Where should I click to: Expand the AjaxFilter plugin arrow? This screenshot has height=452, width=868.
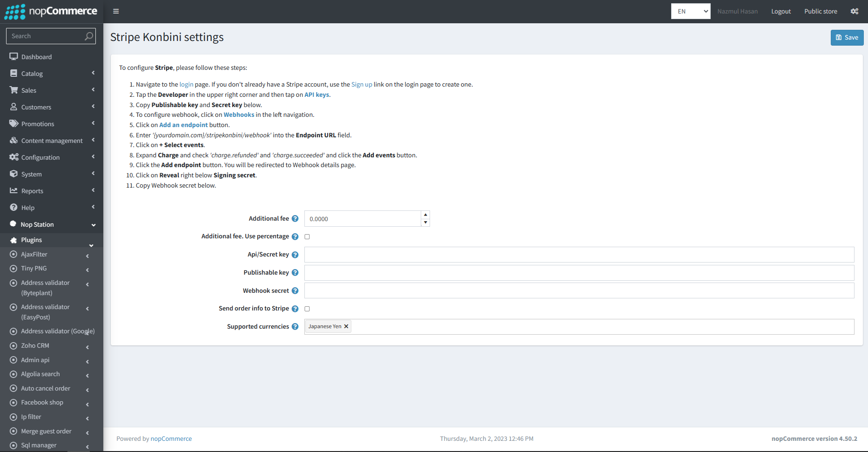pos(87,256)
